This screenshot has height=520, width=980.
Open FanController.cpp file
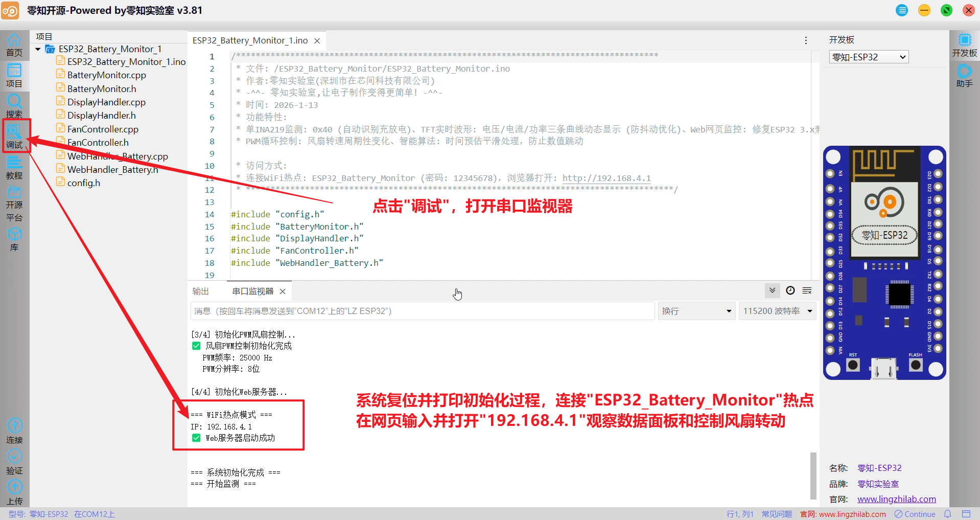(97, 129)
